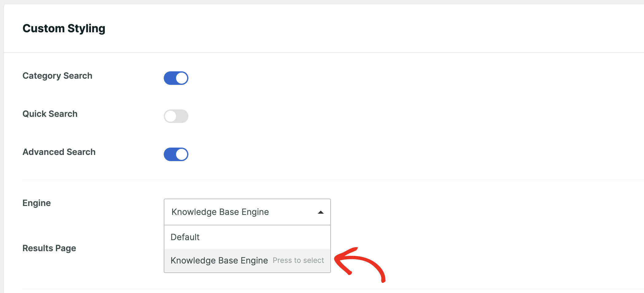Turn off Advanced Search
The width and height of the screenshot is (644, 293).
coord(176,154)
